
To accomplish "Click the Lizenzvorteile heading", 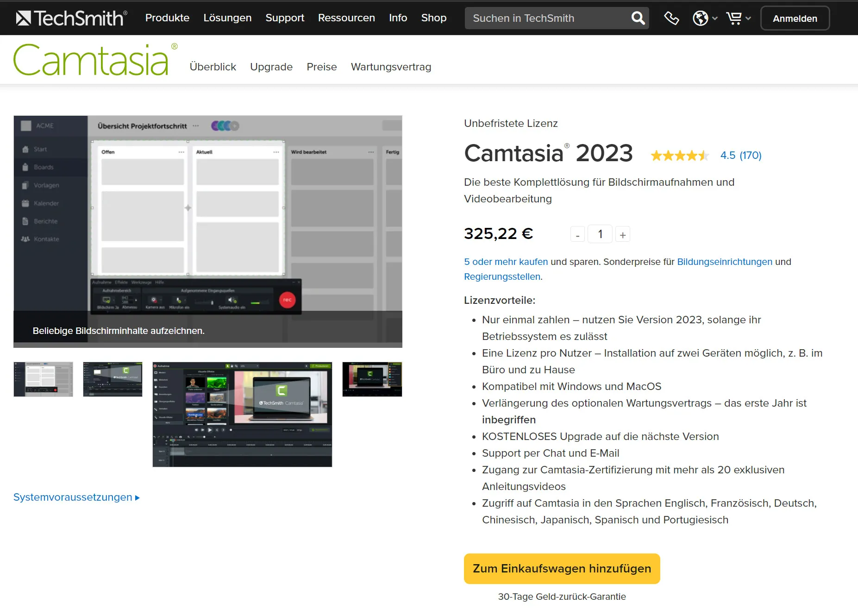I will 500,300.
